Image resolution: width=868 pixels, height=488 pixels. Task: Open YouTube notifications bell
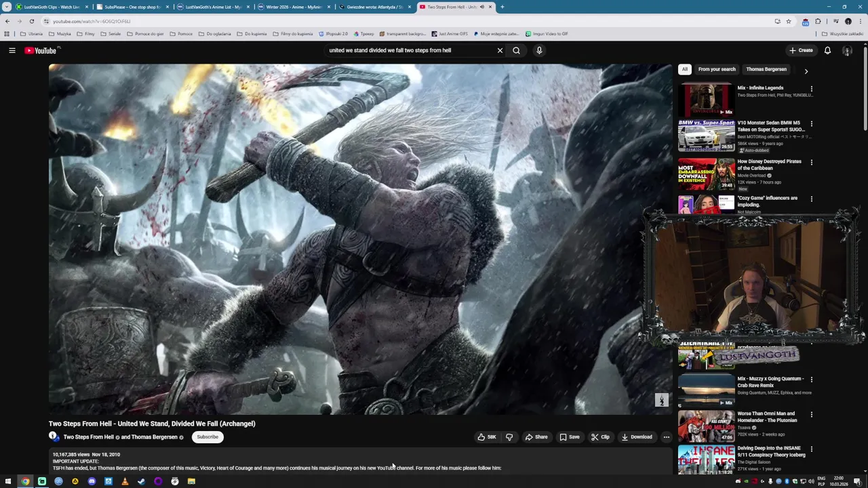[827, 50]
